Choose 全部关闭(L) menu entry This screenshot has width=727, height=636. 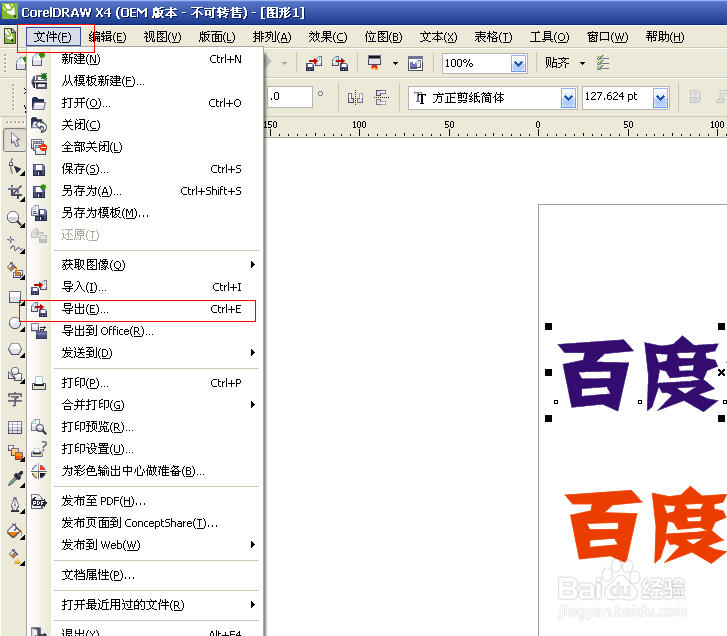coord(145,147)
